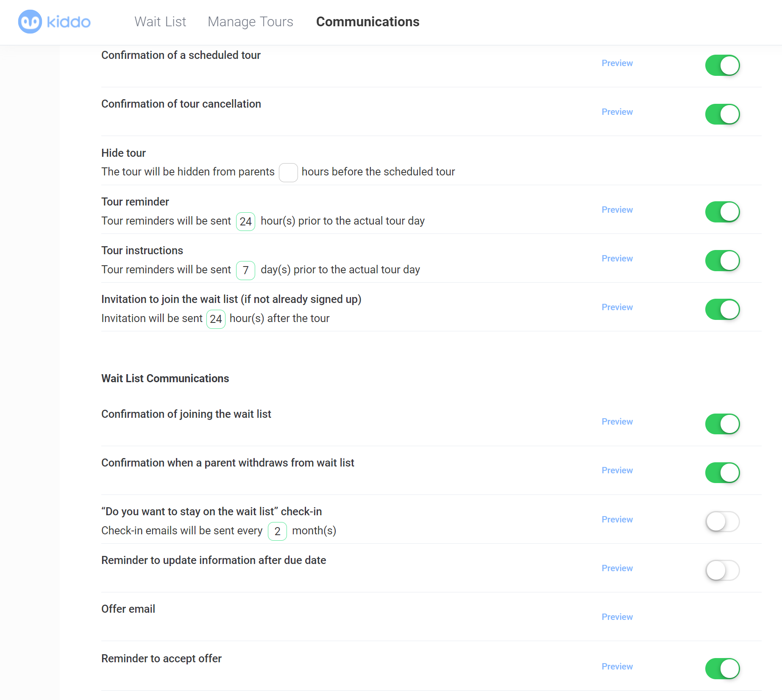Viewport: 782px width, 700px height.
Task: Change the check-in months interval field
Action: coord(277,531)
